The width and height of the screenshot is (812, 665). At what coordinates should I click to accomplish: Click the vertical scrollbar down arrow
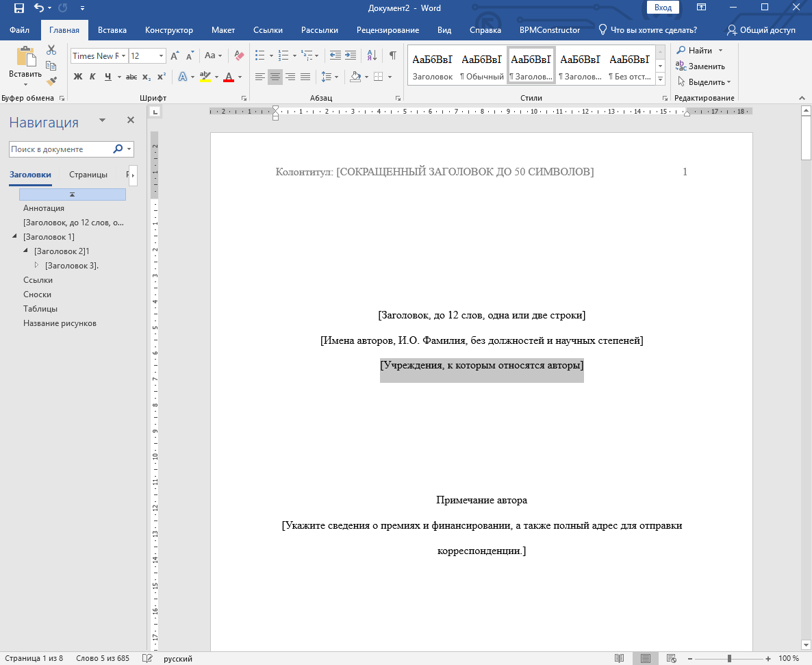806,645
